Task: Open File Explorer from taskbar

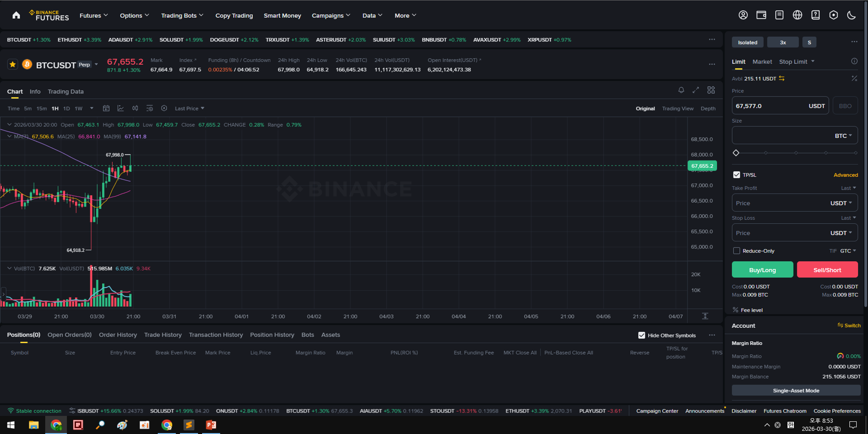Action: coord(34,425)
